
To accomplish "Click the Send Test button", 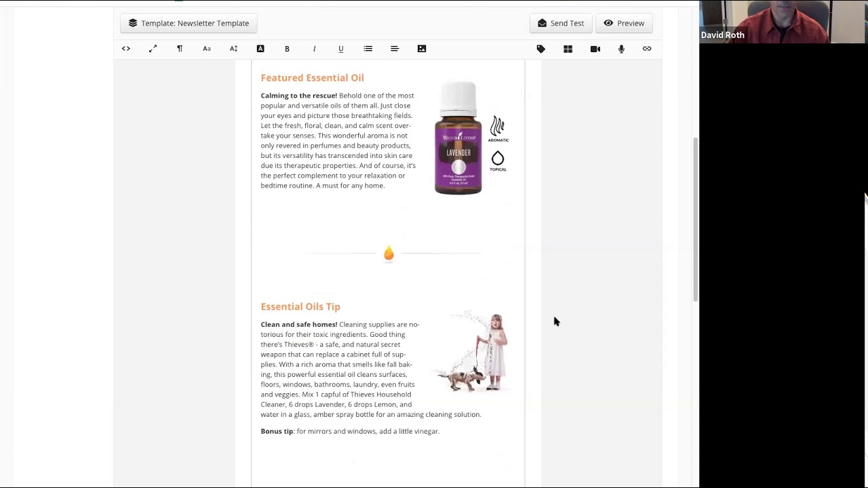I will 561,23.
